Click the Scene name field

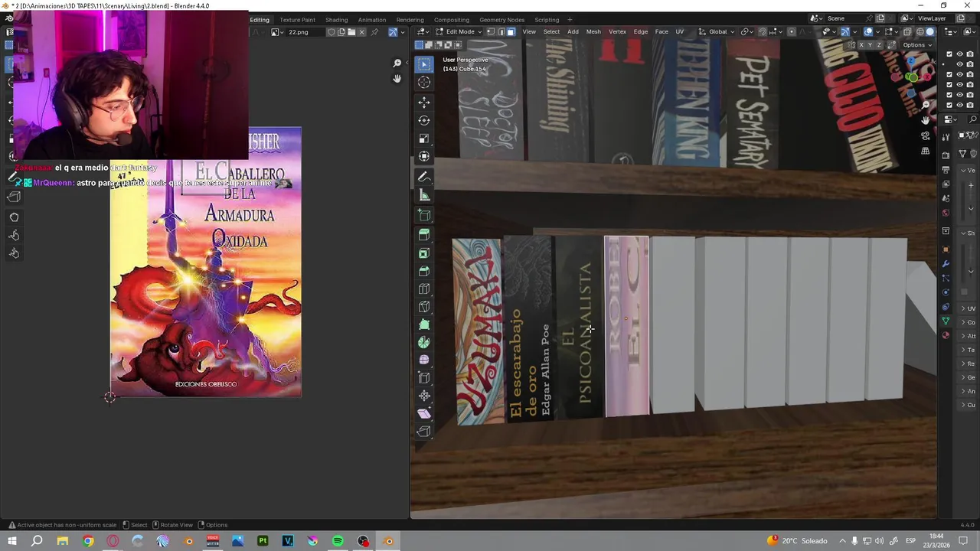(848, 18)
